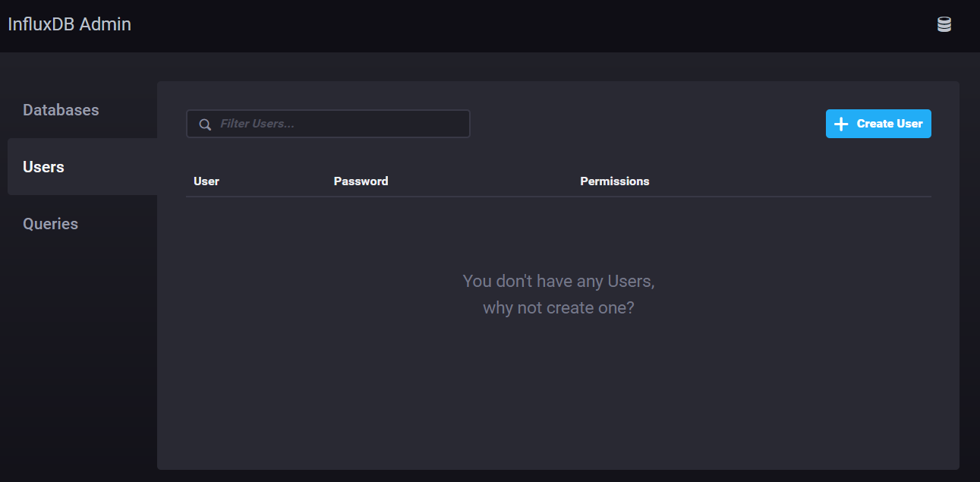980x482 pixels.
Task: Click the database stack icon in the header
Action: (x=944, y=24)
